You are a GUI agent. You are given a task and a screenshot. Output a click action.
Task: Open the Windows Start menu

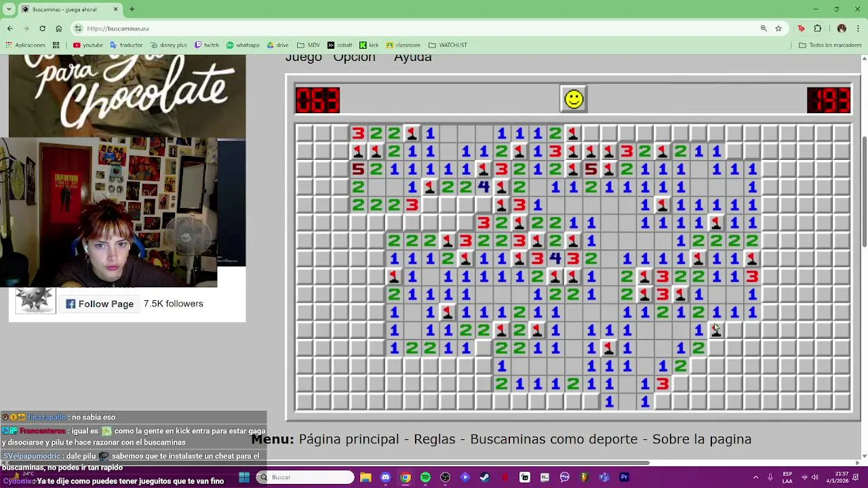[x=244, y=477]
